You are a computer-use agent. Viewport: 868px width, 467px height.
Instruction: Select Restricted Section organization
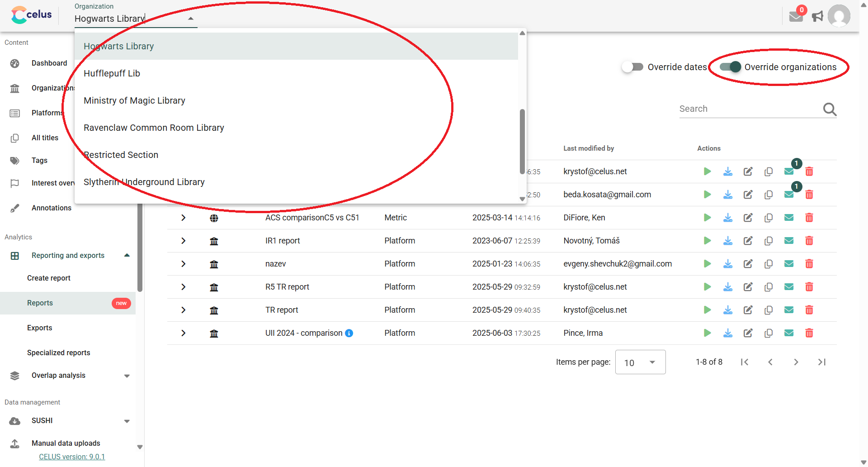pyautogui.click(x=296, y=155)
